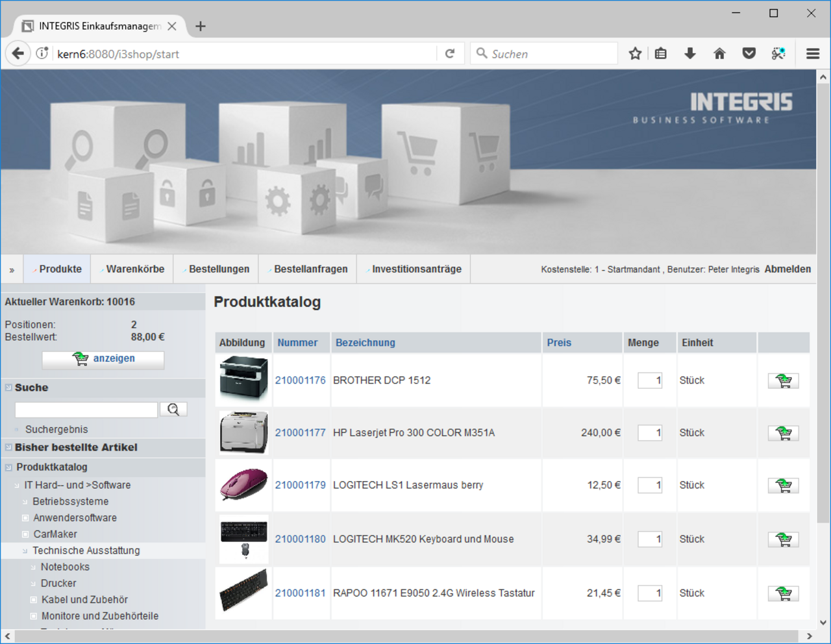This screenshot has width=831, height=644.
Task: Go to browser home page icon
Action: (719, 53)
